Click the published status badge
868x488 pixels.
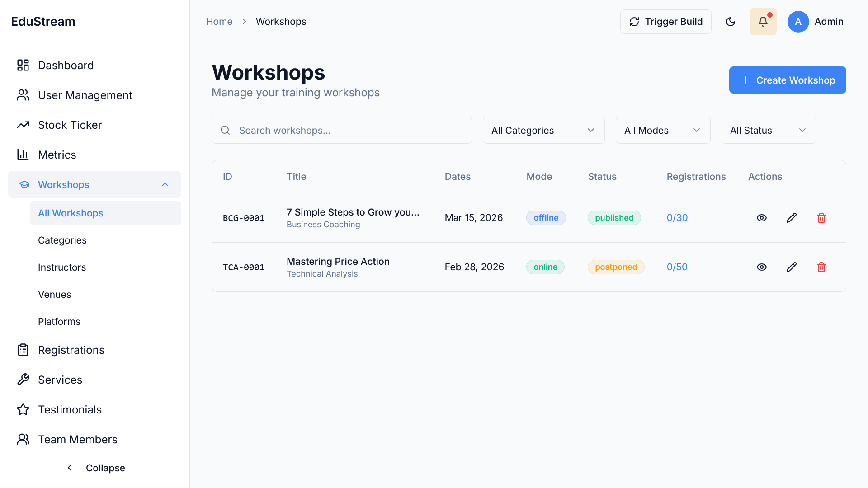coord(614,218)
